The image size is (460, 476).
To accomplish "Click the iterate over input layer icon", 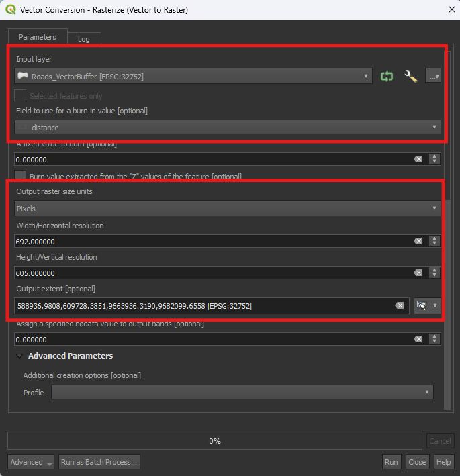I will 386,77.
